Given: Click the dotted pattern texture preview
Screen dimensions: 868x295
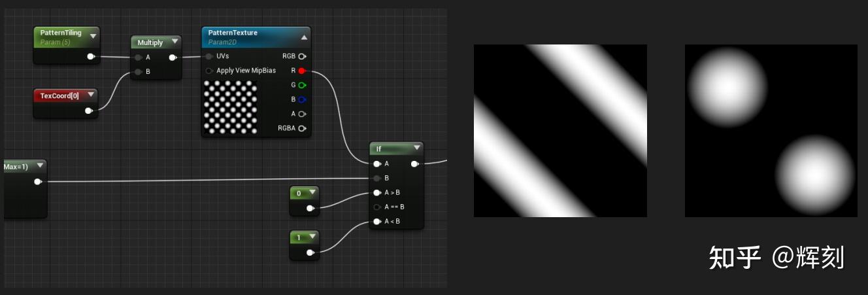Looking at the screenshot, I should [x=231, y=108].
